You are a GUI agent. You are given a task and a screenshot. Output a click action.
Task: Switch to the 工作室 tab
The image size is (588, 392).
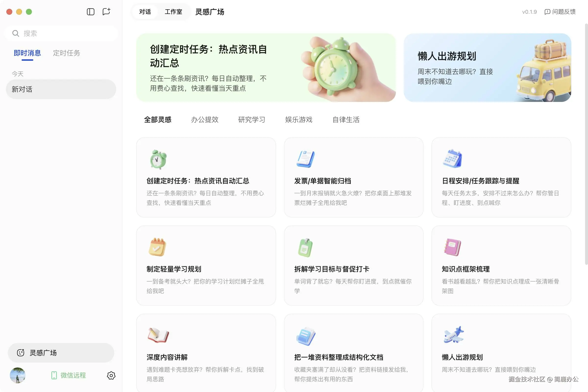pos(173,12)
